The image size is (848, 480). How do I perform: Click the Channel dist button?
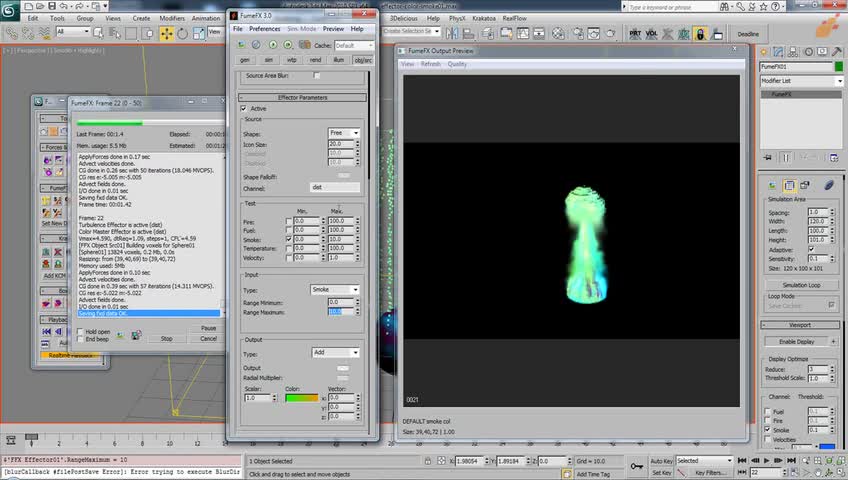tap(335, 188)
